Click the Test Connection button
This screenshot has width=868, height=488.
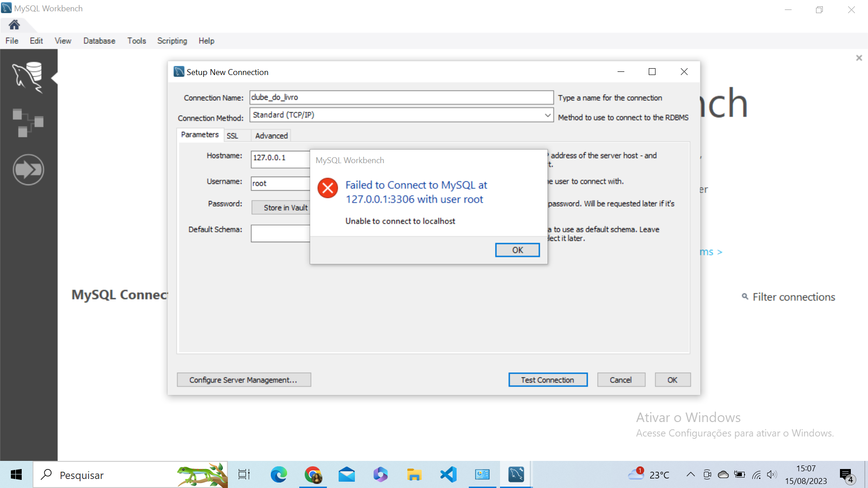547,380
